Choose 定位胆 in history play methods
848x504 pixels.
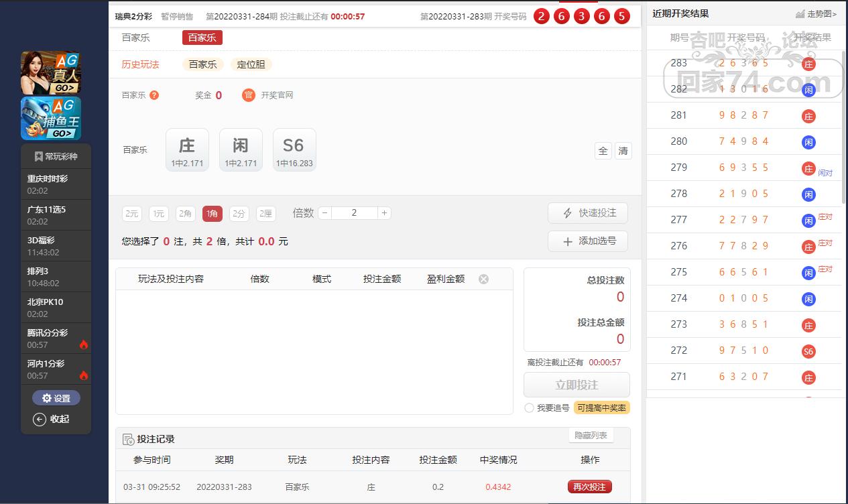point(251,64)
